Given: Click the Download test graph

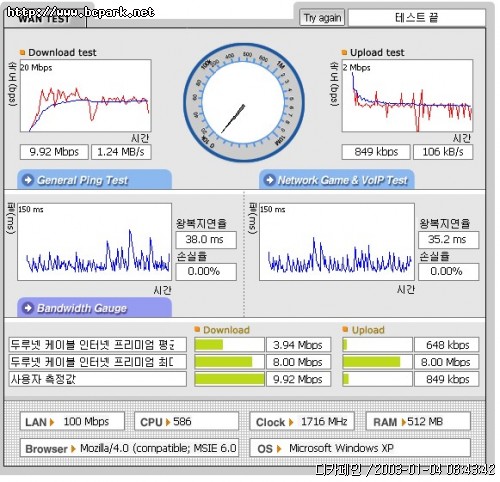Looking at the screenshot, I should [x=86, y=96].
